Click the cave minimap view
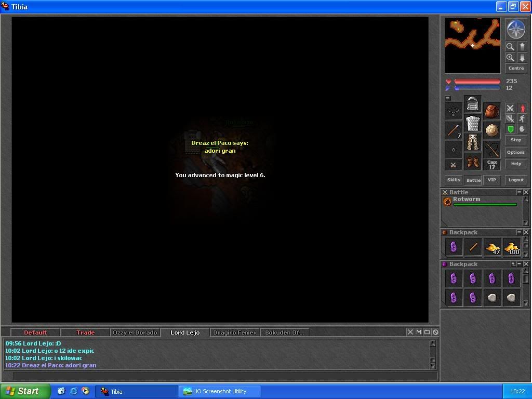The width and height of the screenshot is (532, 399). [472, 46]
